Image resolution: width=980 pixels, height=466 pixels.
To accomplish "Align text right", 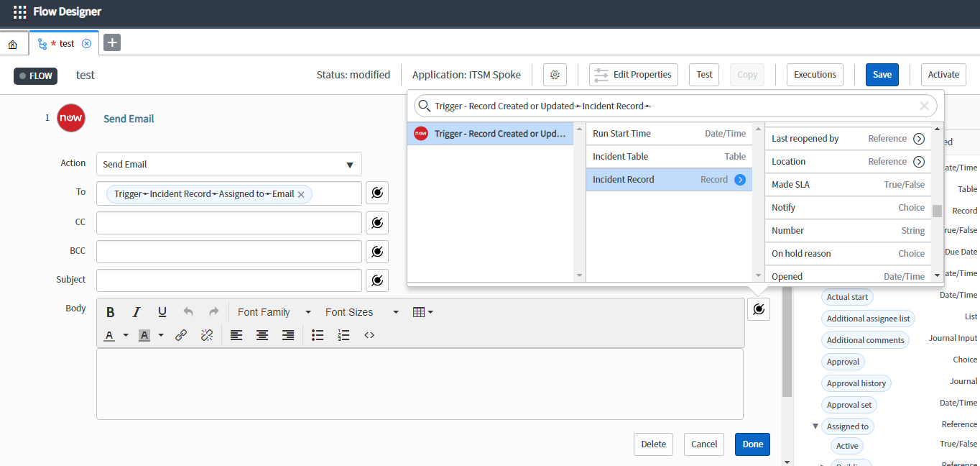I will (288, 335).
